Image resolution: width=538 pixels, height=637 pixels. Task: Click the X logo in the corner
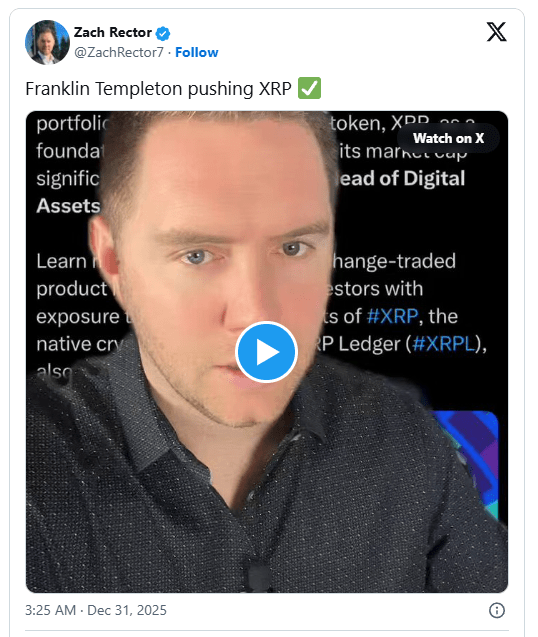pos(496,32)
